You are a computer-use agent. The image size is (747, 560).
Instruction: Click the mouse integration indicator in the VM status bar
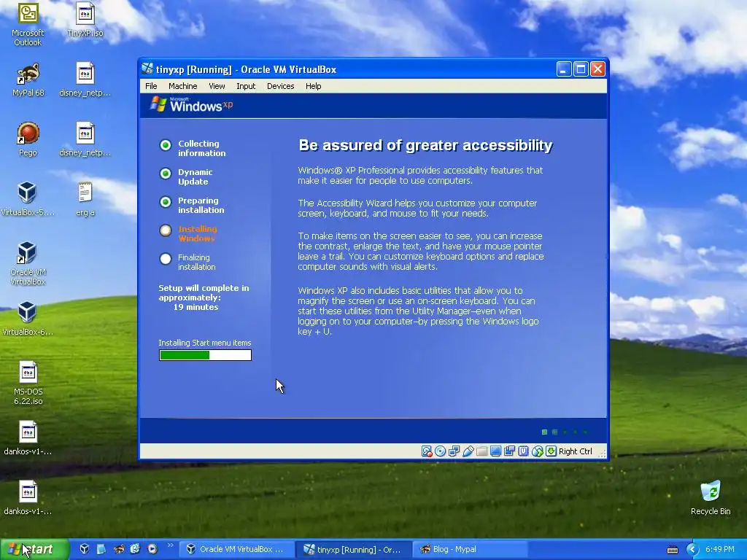538,451
